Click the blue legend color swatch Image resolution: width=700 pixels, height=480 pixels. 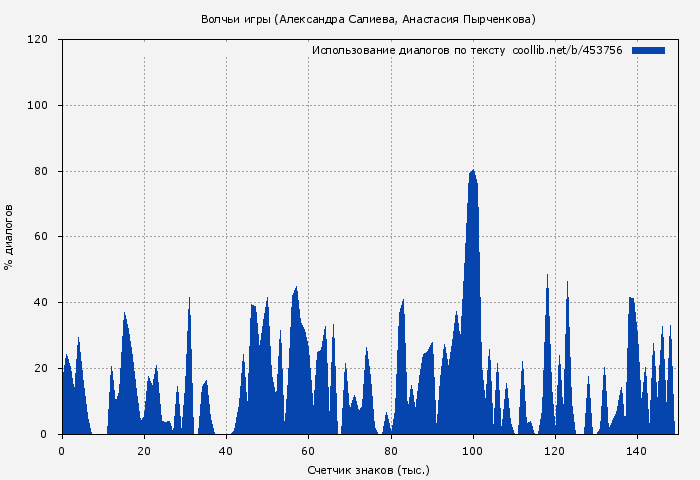(x=648, y=50)
